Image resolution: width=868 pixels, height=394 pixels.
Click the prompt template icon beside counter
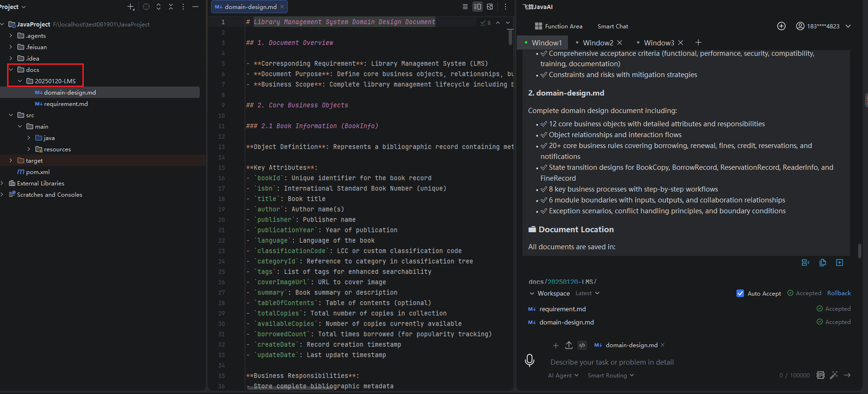pyautogui.click(x=821, y=375)
